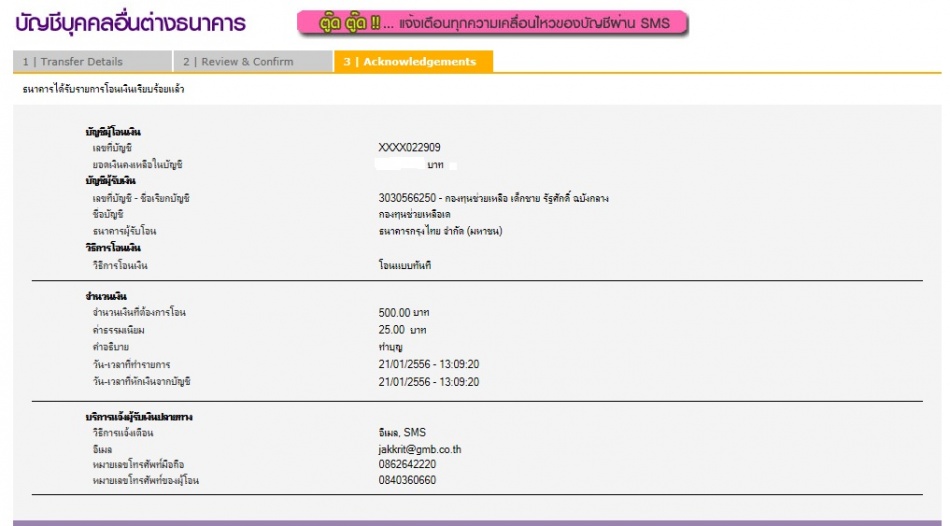The image size is (950, 526).
Task: Switch to the Review & Confirm tab
Action: coord(238,62)
